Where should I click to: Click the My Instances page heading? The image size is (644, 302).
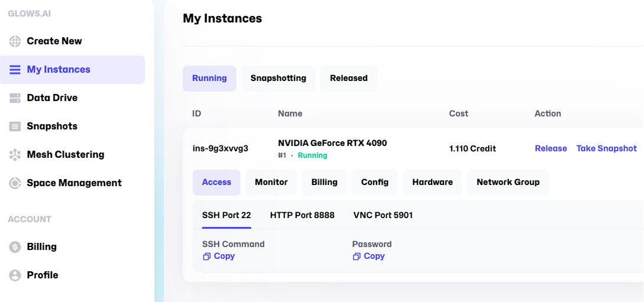222,18
